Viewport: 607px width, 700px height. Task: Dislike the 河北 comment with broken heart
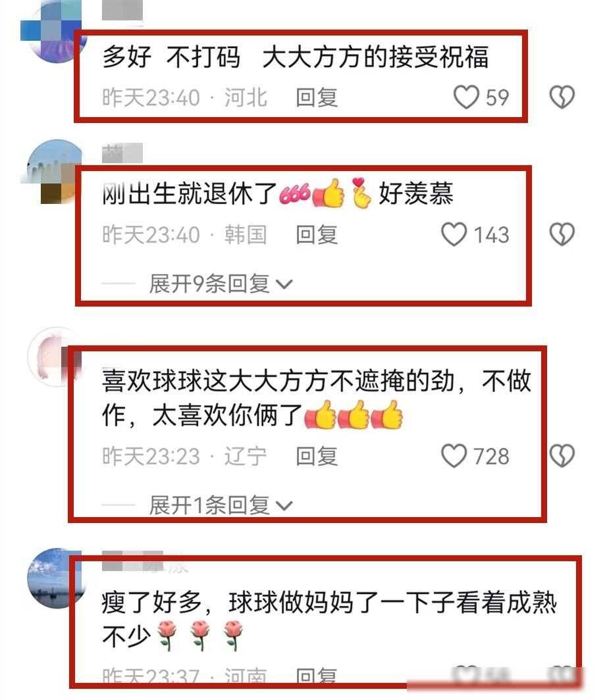point(562,97)
